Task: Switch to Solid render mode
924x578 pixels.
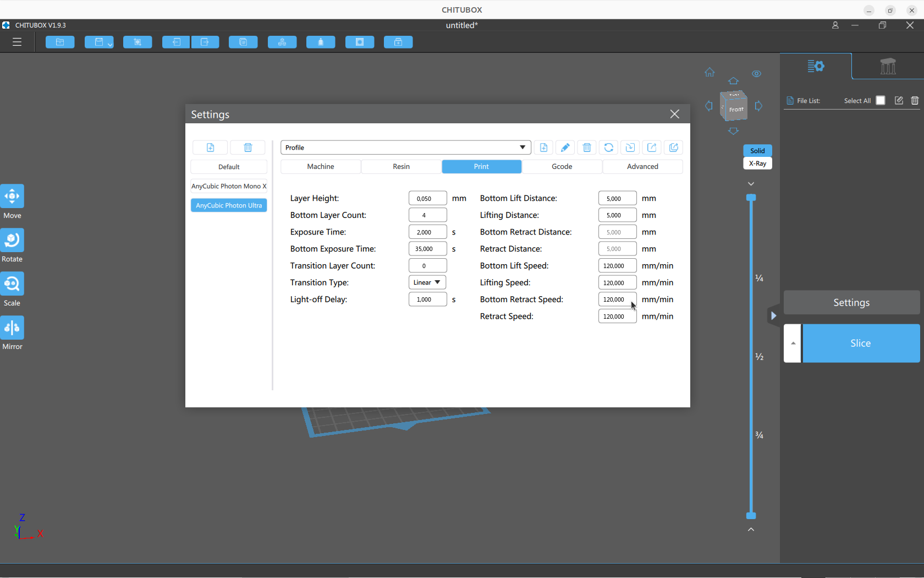Action: (757, 151)
